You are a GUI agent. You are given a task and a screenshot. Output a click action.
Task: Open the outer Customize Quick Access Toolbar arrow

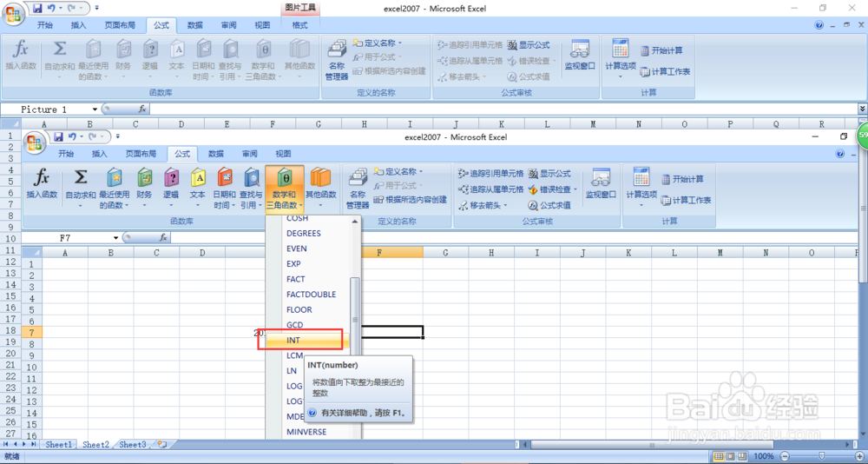click(97, 9)
